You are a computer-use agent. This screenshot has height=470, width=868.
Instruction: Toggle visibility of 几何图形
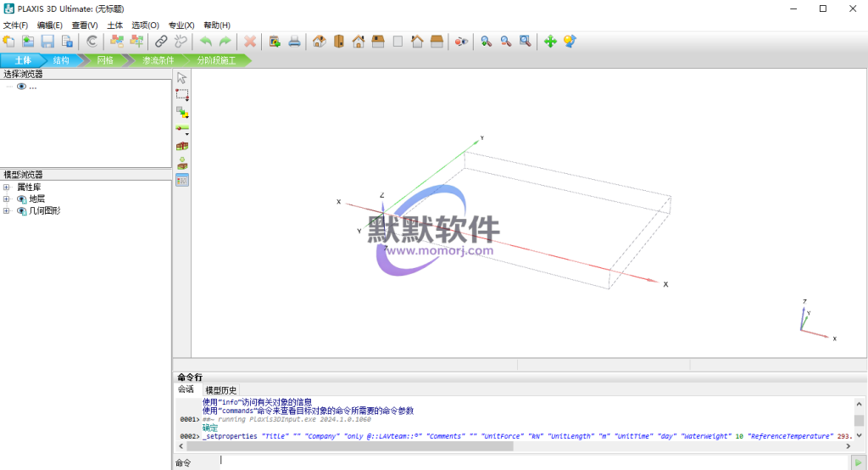[x=21, y=210]
